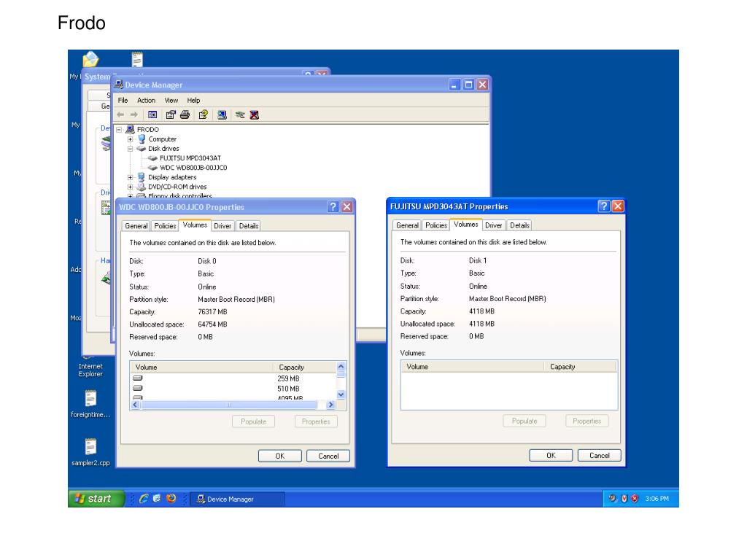Switch to Driver tab in FUJITSU Properties
Image resolution: width=747 pixels, height=560 pixels.
click(x=494, y=225)
